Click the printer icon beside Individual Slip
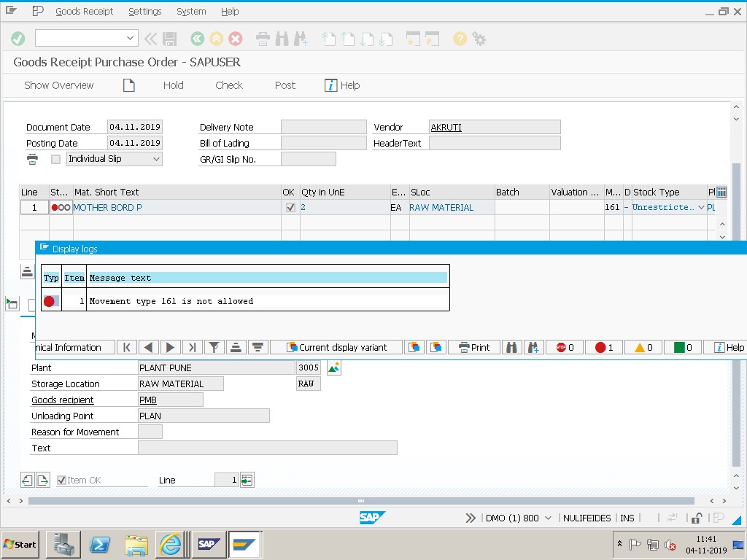This screenshot has width=747, height=560. pyautogui.click(x=32, y=159)
